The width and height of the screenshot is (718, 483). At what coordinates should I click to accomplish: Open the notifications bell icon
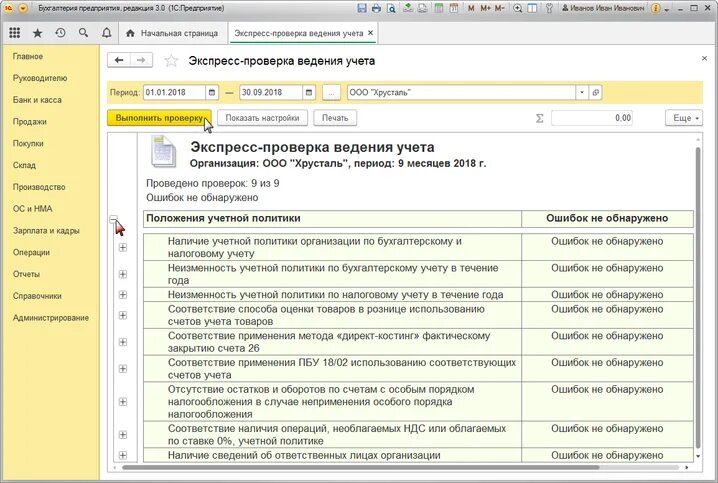(106, 33)
